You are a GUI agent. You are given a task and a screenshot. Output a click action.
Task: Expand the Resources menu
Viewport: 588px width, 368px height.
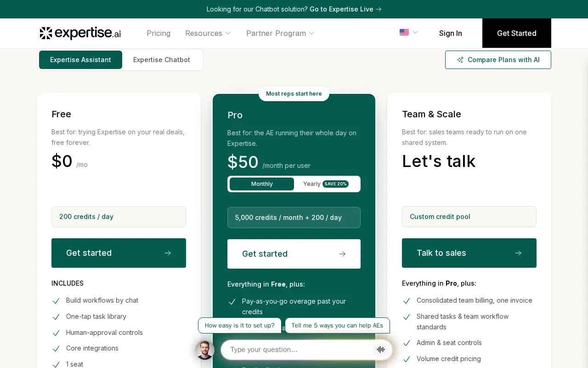[208, 33]
